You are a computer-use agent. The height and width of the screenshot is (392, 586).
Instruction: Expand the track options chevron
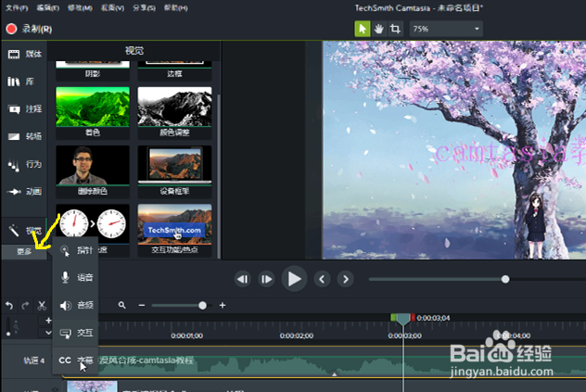pos(48,332)
